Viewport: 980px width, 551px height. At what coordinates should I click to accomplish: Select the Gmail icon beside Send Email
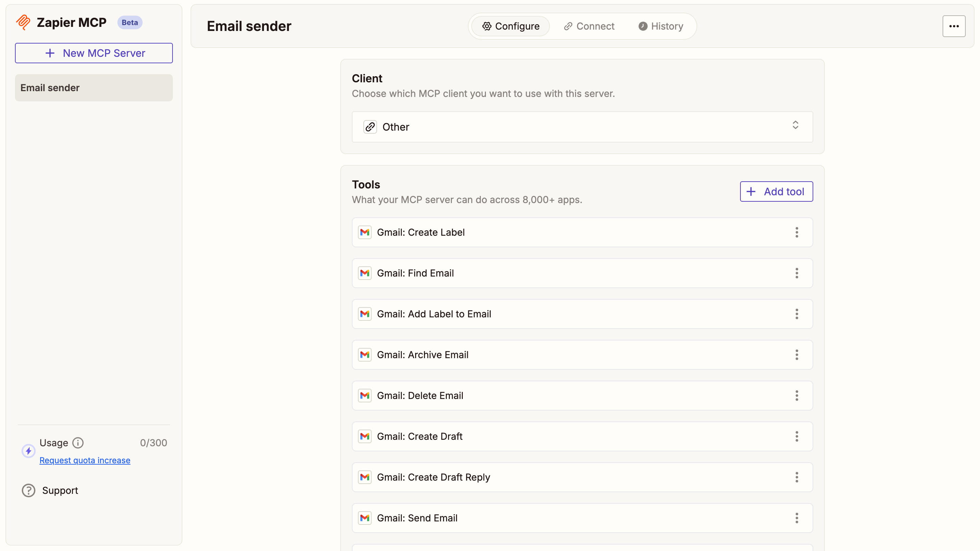(364, 518)
